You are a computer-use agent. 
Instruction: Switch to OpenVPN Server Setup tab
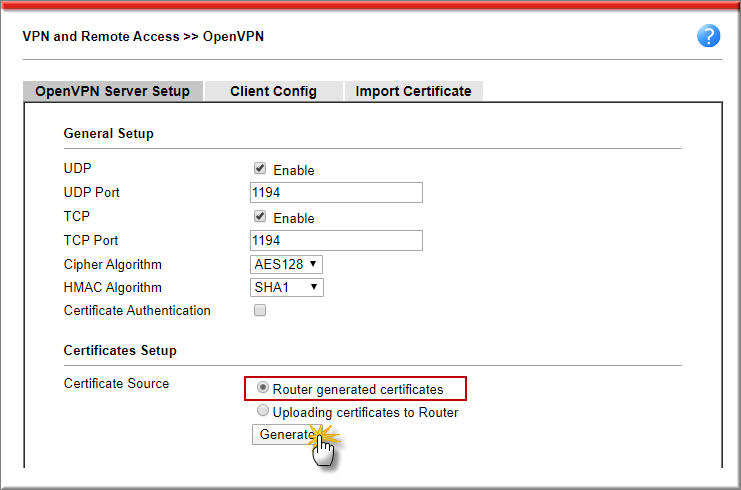[x=113, y=91]
